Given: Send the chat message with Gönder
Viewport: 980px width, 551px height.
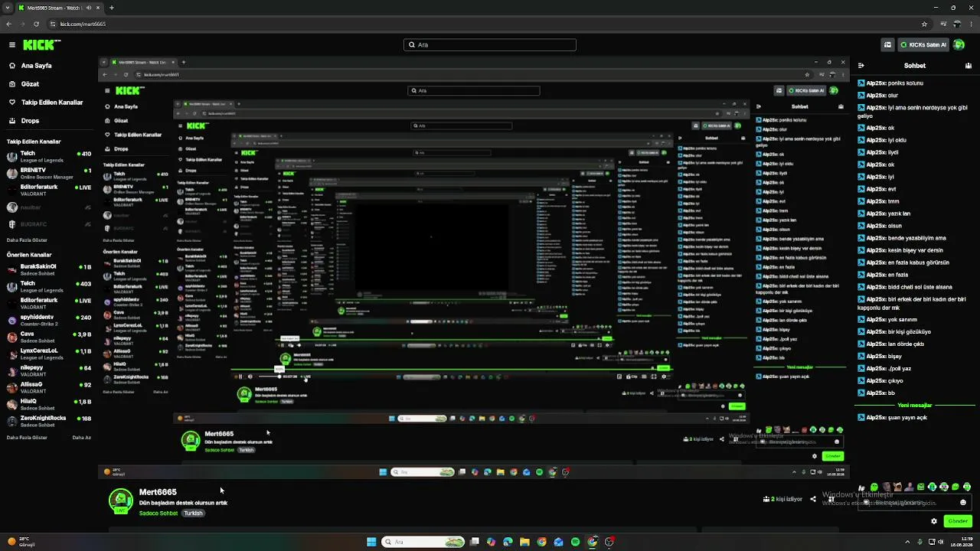Looking at the screenshot, I should point(958,521).
